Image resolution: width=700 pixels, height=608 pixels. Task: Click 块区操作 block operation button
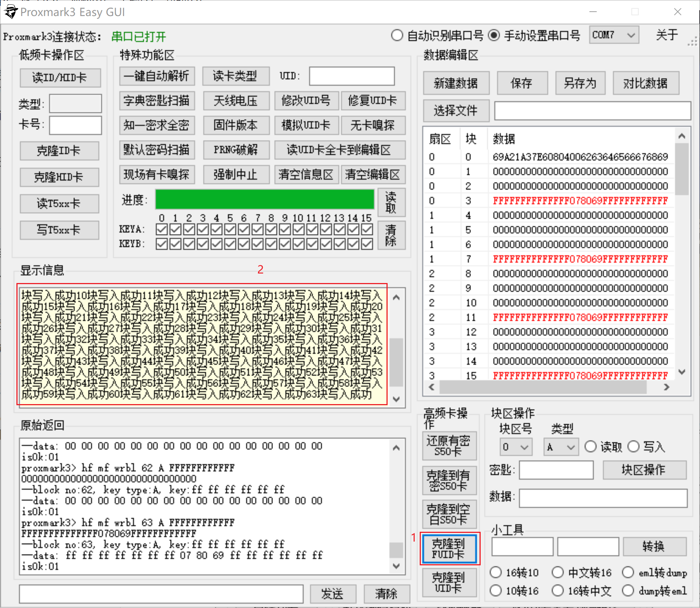(645, 470)
